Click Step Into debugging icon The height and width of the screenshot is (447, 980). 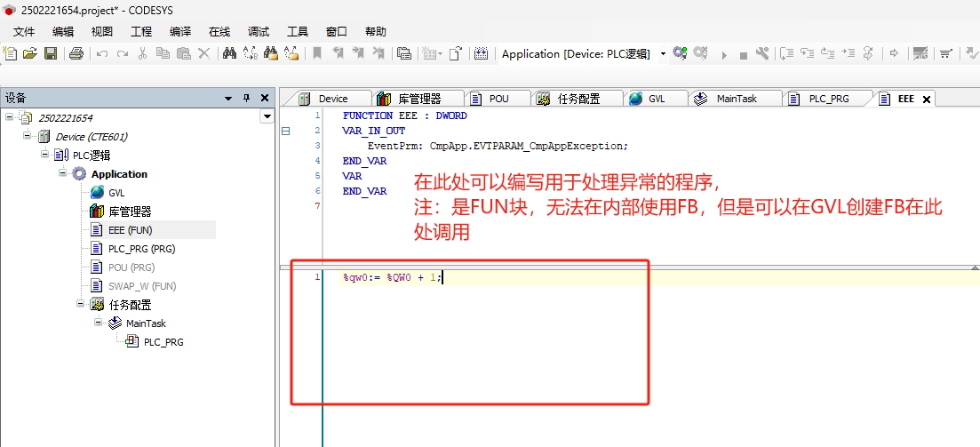(808, 54)
